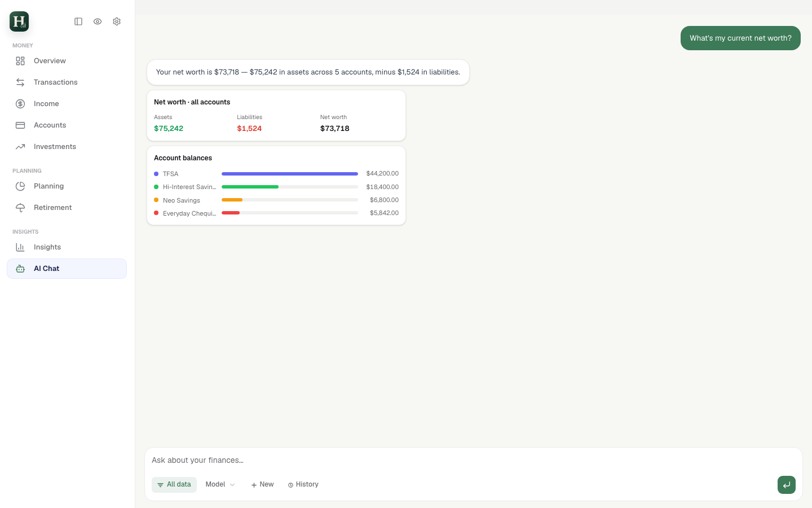
Task: Click the H app logo icon
Action: (19, 21)
